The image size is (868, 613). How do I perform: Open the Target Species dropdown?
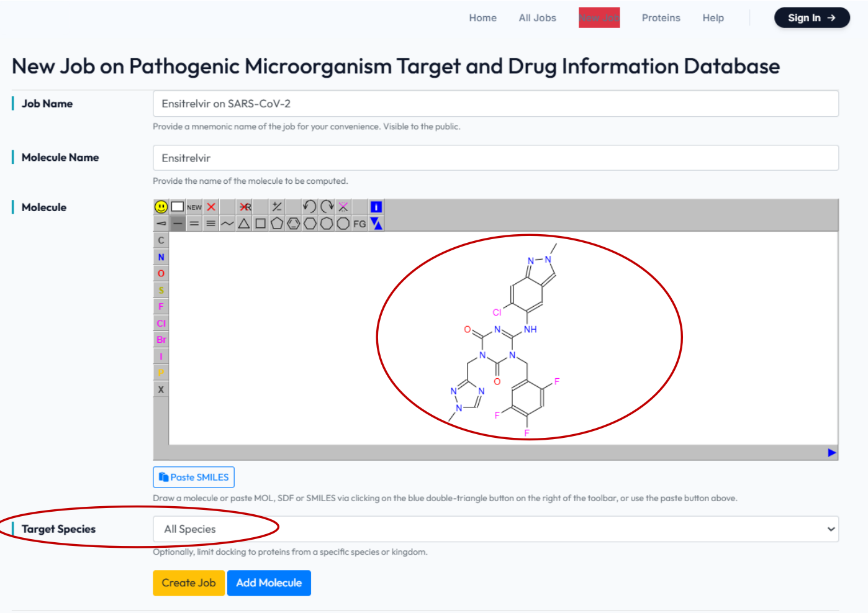pos(495,529)
